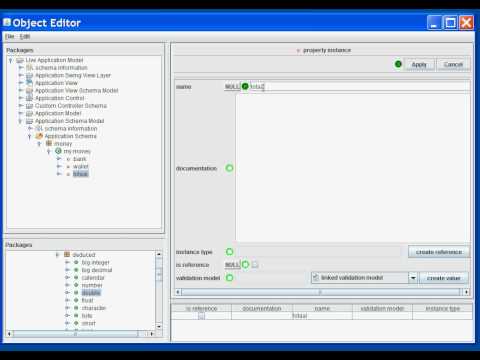Click the green circle in is reference row

(245, 265)
